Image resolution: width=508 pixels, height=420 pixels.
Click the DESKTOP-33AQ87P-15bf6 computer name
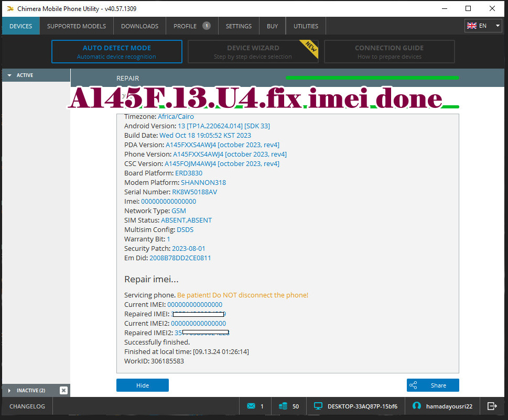coord(362,406)
